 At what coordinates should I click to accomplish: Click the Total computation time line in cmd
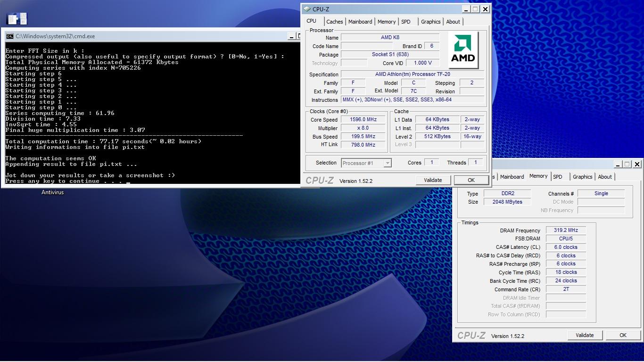coord(103,141)
